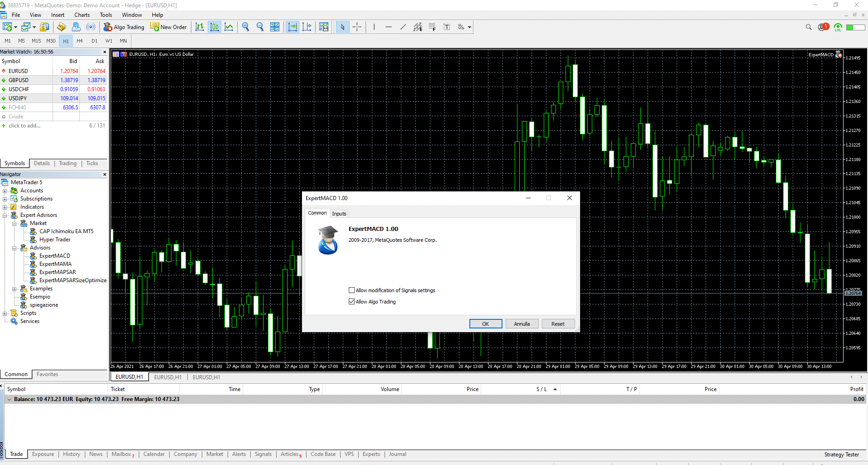Open the Profiles toolbar icon
The image size is (868, 465).
25,27
